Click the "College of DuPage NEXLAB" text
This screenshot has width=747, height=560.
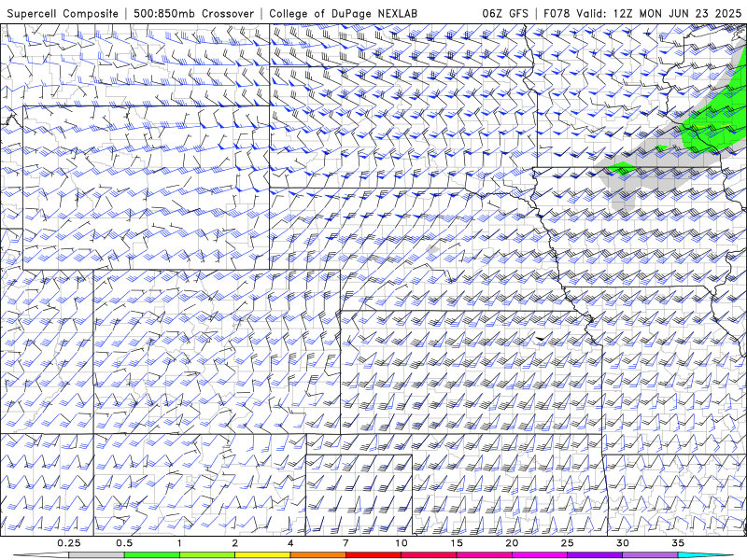[343, 13]
